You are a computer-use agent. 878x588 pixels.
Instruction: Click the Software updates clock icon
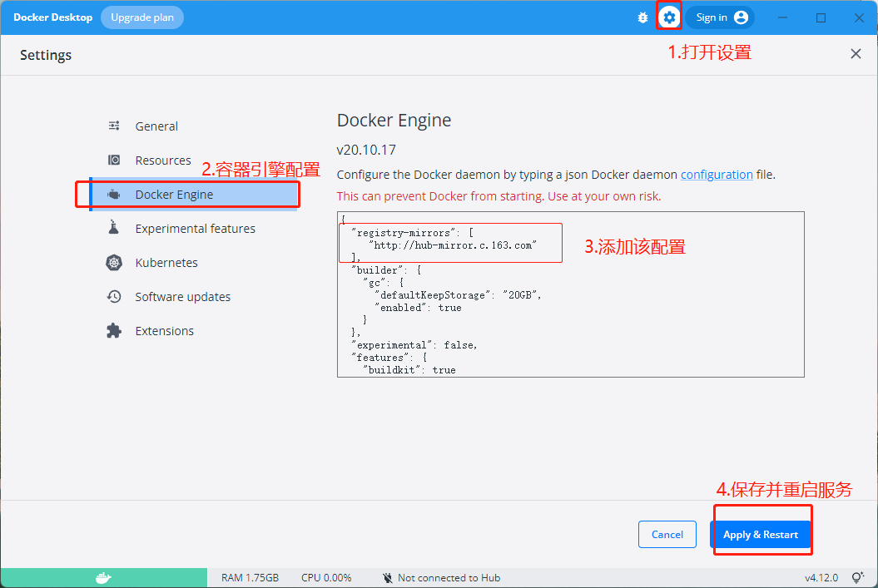[x=114, y=297]
